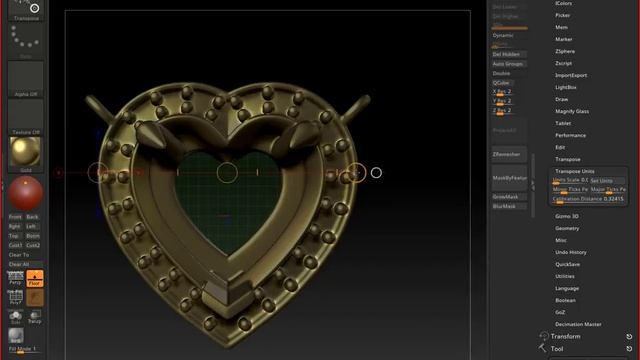
Task: Adjust the Units Scale slider
Action: pos(570,180)
